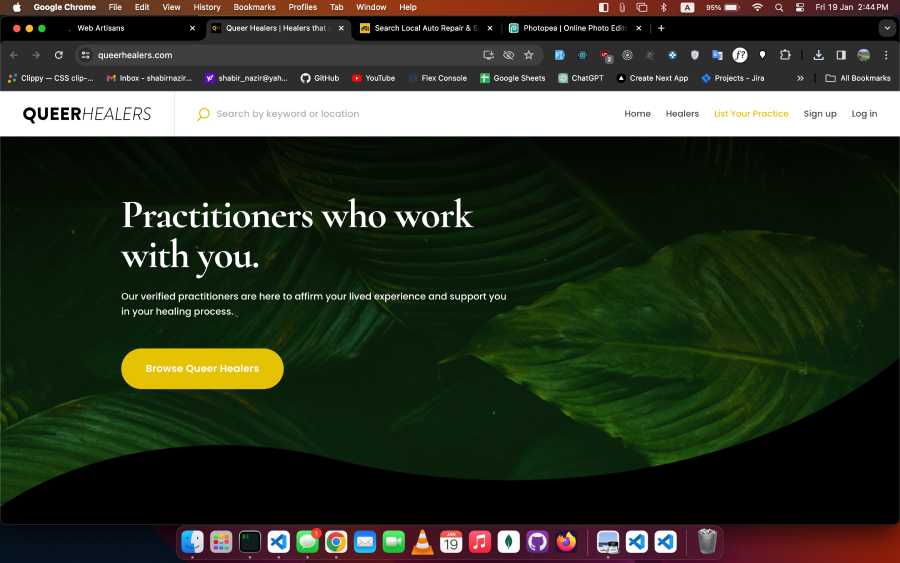
Task: Open the Bookmarks menu in menu bar
Action: point(254,7)
